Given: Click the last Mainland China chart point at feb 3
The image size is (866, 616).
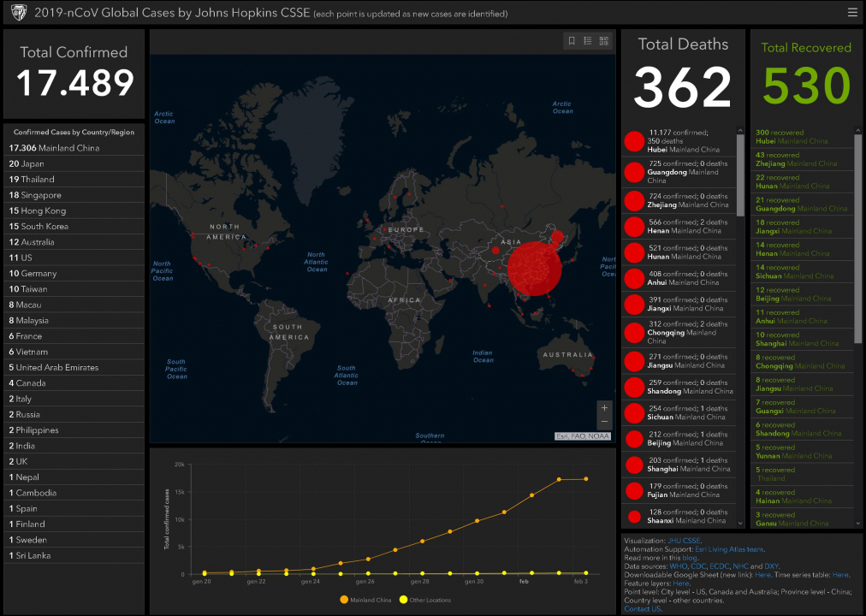Looking at the screenshot, I should click(585, 479).
